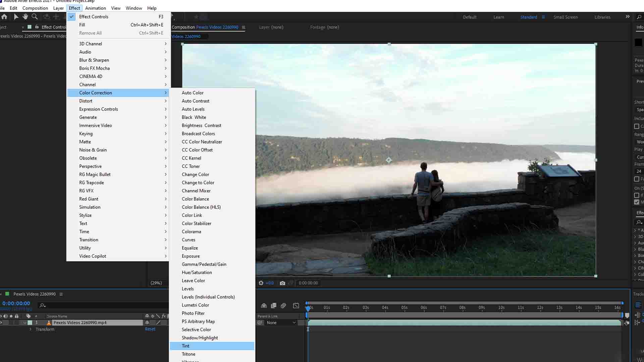644x362 pixels.
Task: Click Parent pick whip spiral icon
Action: (260, 323)
